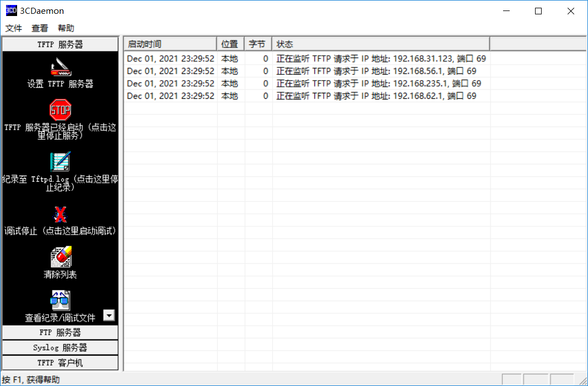588x386 pixels.
Task: Click the 3CDaemon app icon in title bar
Action: [x=11, y=10]
